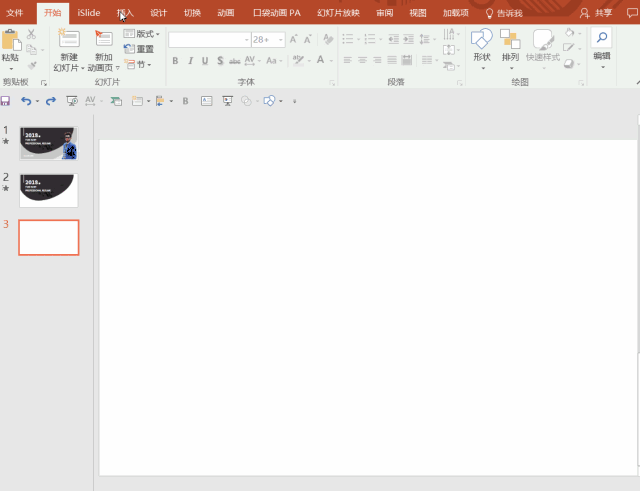Click the Save icon in quick access
This screenshot has height=491, width=640.
[x=5, y=101]
